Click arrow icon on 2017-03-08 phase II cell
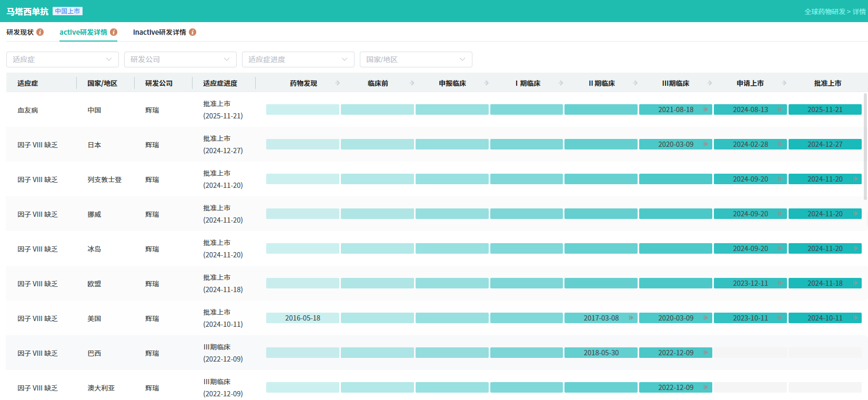The image size is (868, 400). coord(631,318)
